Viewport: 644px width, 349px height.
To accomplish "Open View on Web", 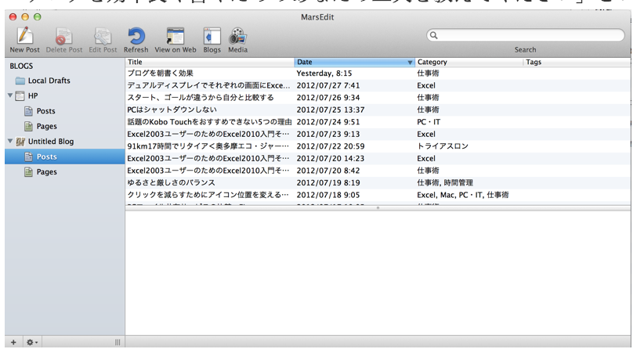I will (x=175, y=40).
